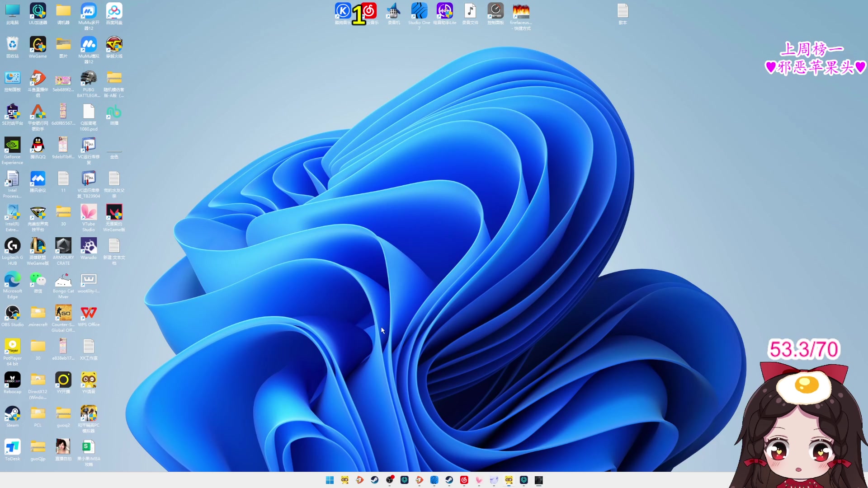Launch the 微信 WeChat shortcut
This screenshot has height=488, width=868.
[x=38, y=282]
